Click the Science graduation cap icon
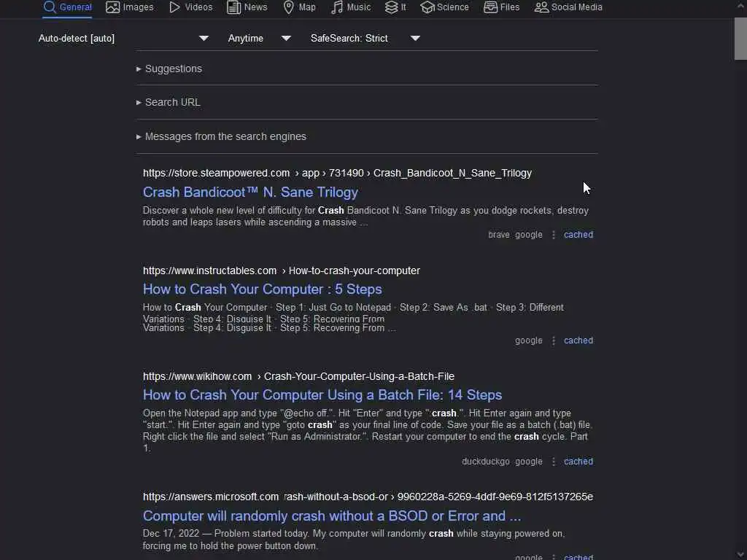Image resolution: width=747 pixels, height=560 pixels. point(427,7)
